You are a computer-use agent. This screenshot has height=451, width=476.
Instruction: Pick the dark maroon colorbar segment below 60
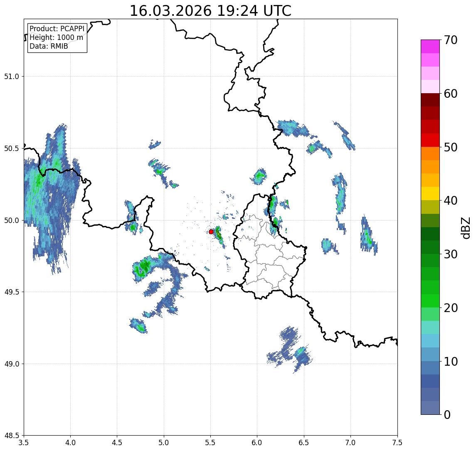[430, 100]
